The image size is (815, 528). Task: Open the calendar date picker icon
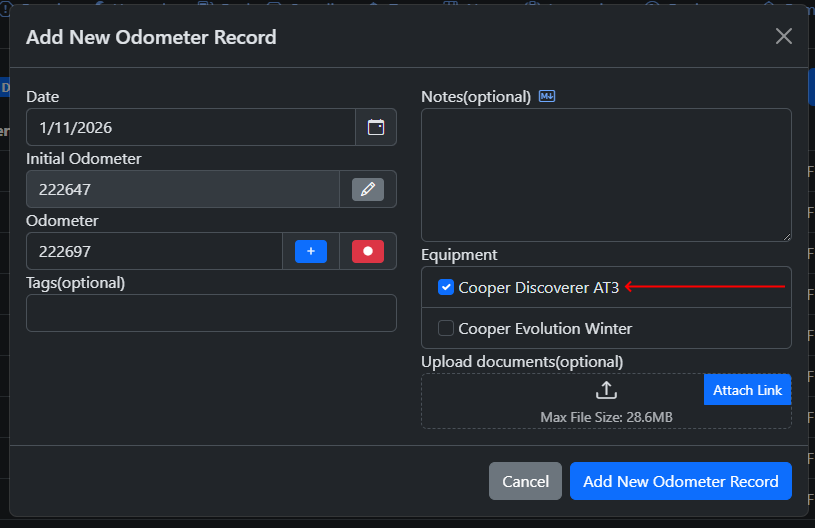376,127
